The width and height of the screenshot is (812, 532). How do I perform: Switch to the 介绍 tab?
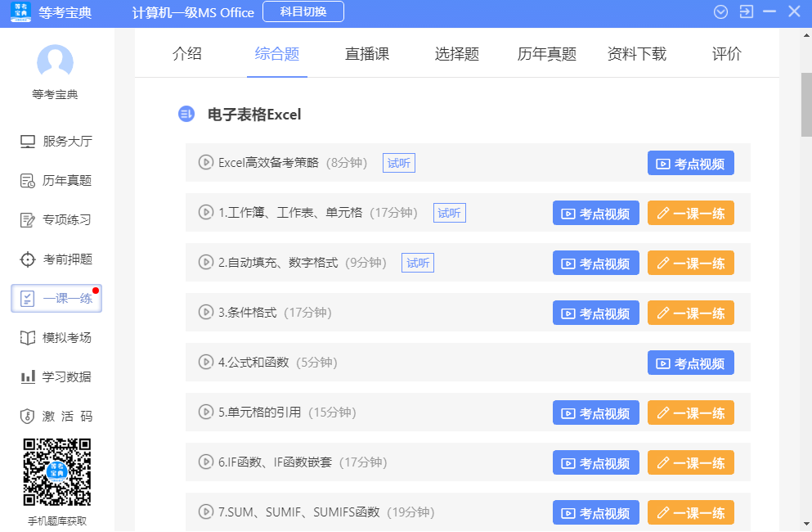pyautogui.click(x=187, y=54)
